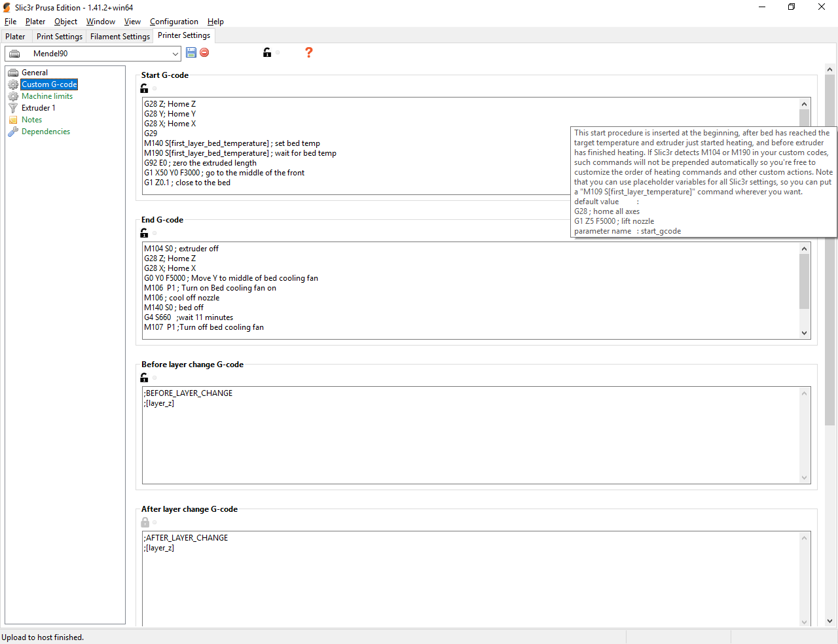This screenshot has height=644, width=838.
Task: Click 'M104 S0 ; extruder off' line
Action: tap(181, 249)
